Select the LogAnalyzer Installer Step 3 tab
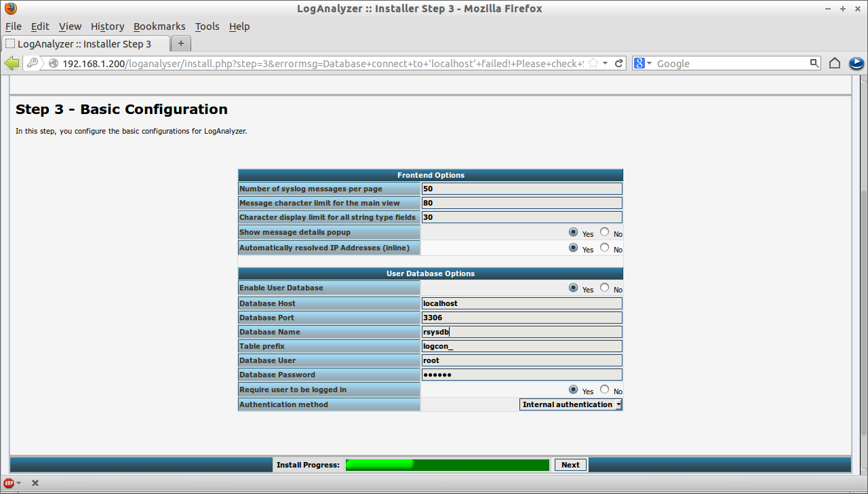The image size is (868, 494). click(85, 44)
